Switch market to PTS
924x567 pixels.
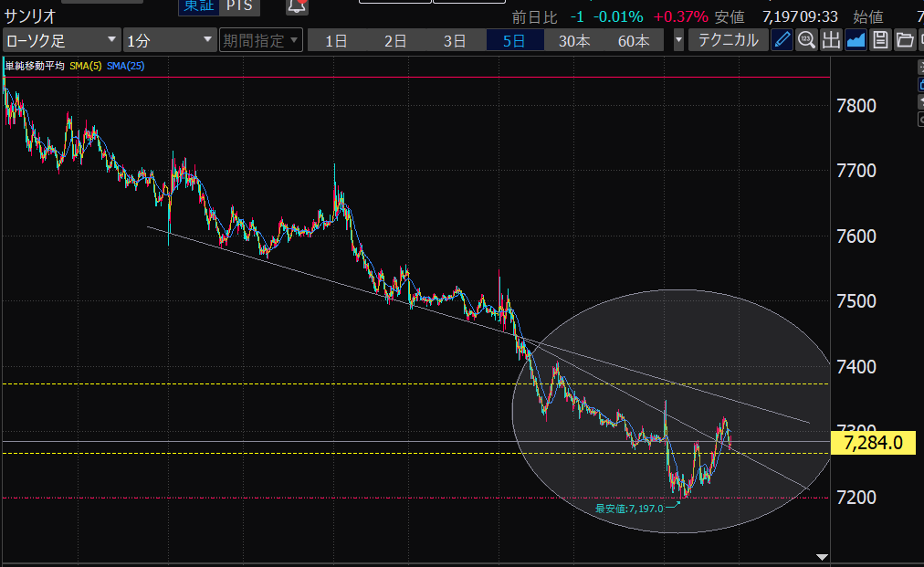(240, 6)
